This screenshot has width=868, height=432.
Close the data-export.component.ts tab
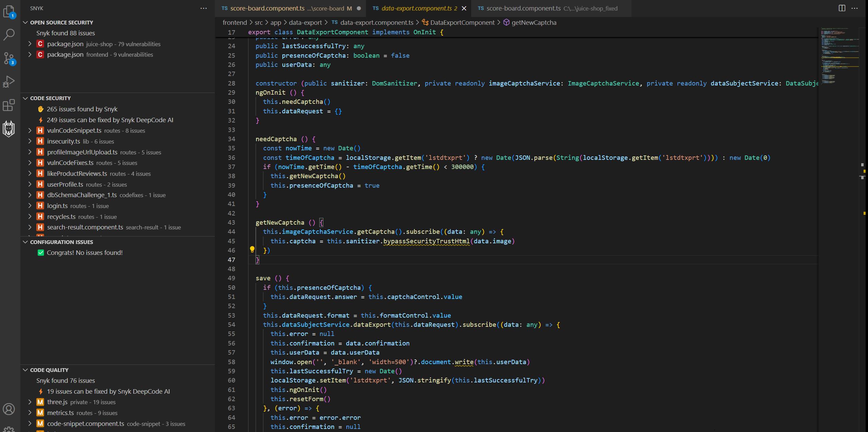[x=464, y=8]
